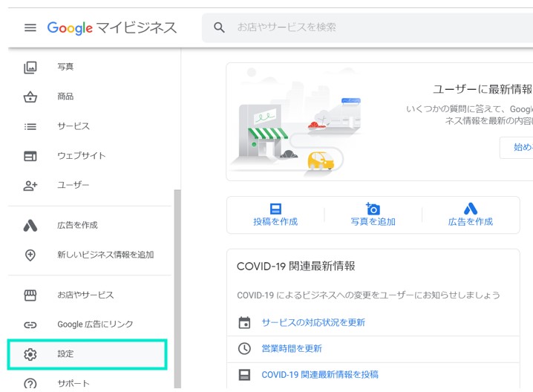Click the add new business location icon

click(30, 255)
